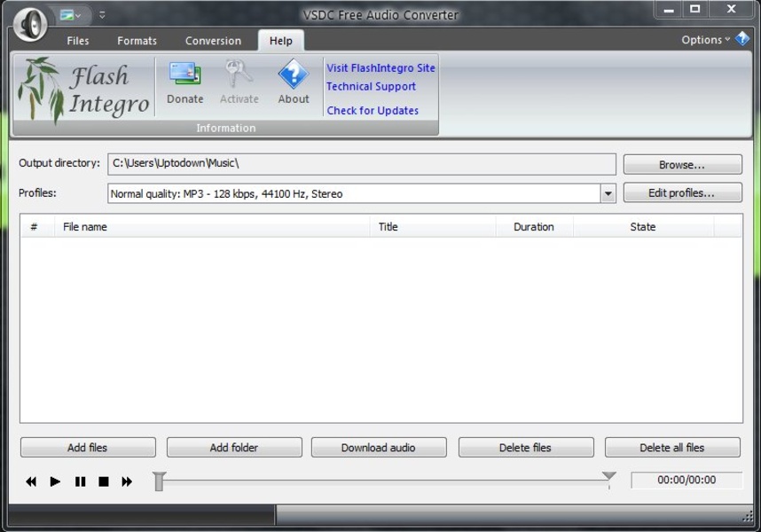Switch to the Conversion tab
This screenshot has width=761, height=532.
(x=213, y=41)
